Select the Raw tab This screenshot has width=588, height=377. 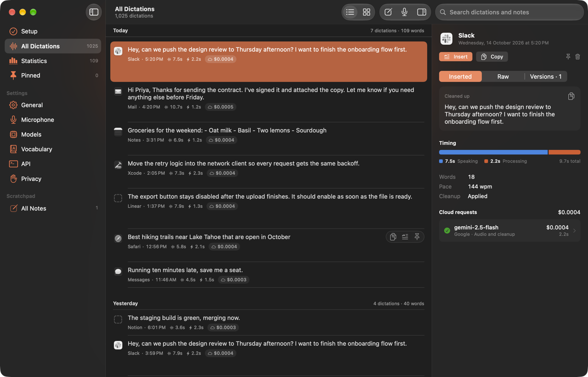tap(503, 76)
